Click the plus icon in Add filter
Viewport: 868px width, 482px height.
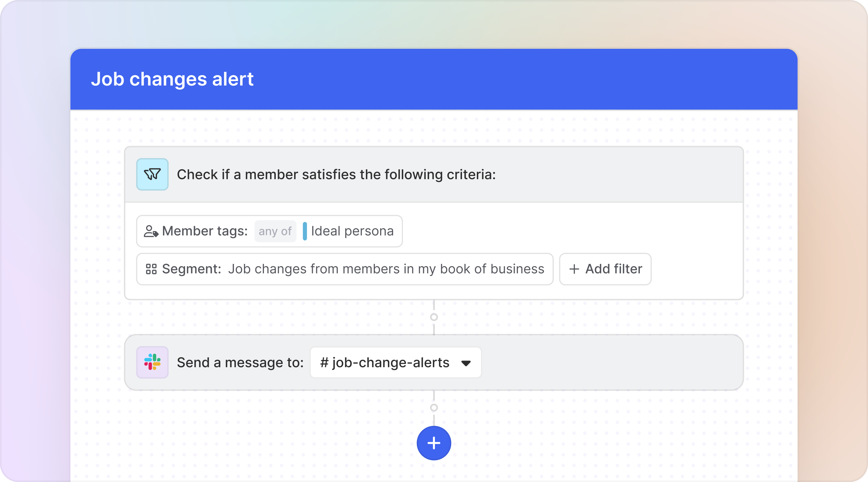point(574,269)
